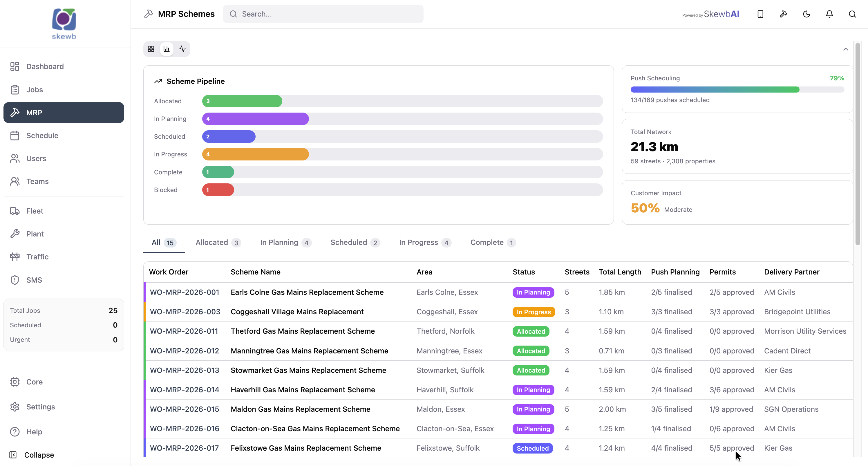Click the Push Scheduling progress bar
The image size is (868, 466).
click(x=737, y=89)
